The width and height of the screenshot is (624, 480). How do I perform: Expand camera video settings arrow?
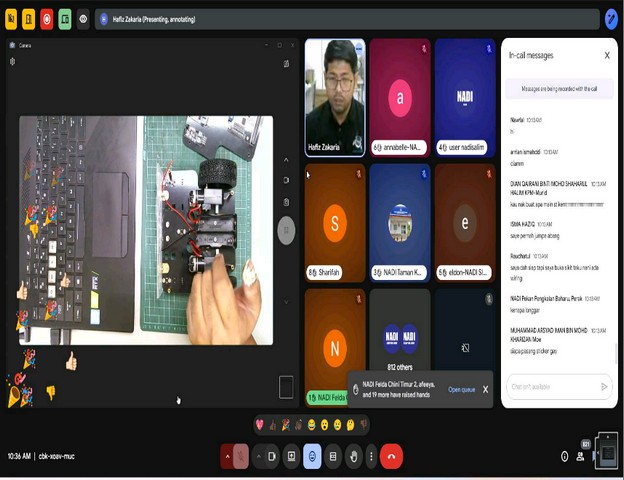point(259,456)
